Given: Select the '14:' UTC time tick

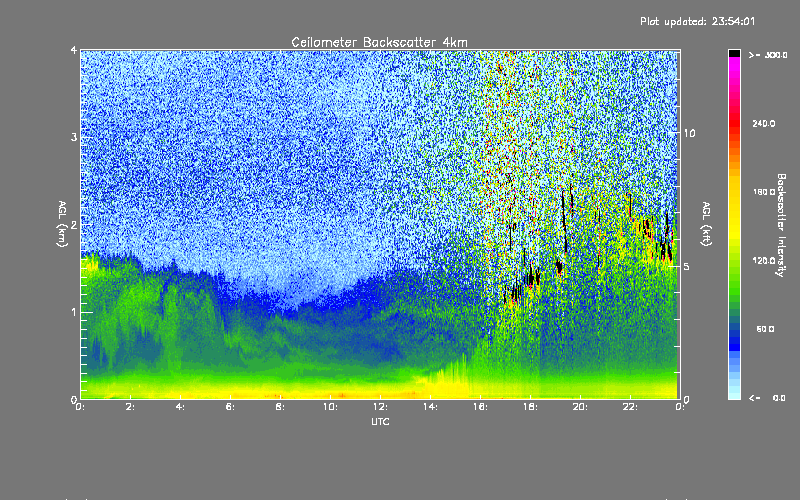Looking at the screenshot, I should [x=430, y=407].
